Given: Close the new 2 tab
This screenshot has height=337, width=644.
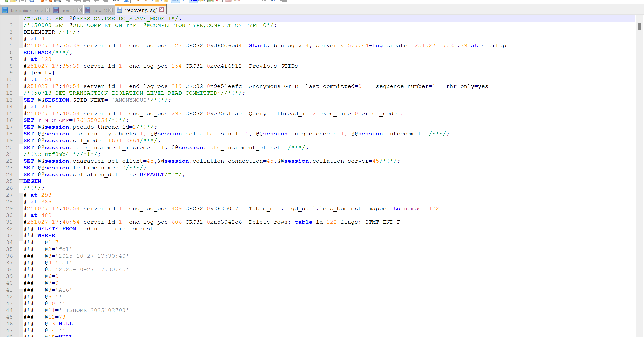Looking at the screenshot, I should [x=111, y=10].
